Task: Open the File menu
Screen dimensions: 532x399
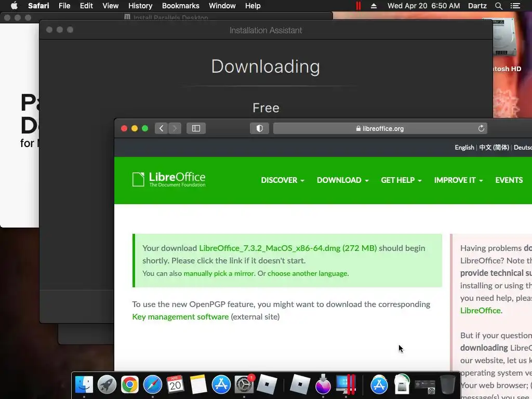Action: click(x=64, y=6)
